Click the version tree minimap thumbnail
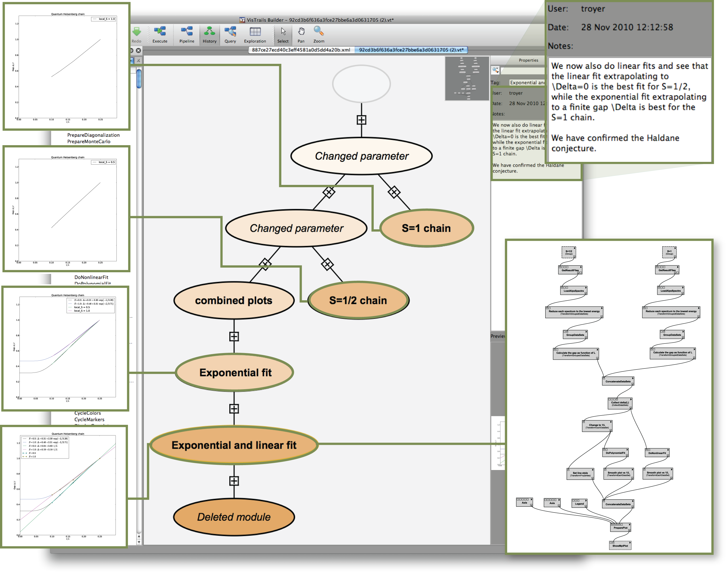Viewport: 728px width, 573px height. (467, 79)
